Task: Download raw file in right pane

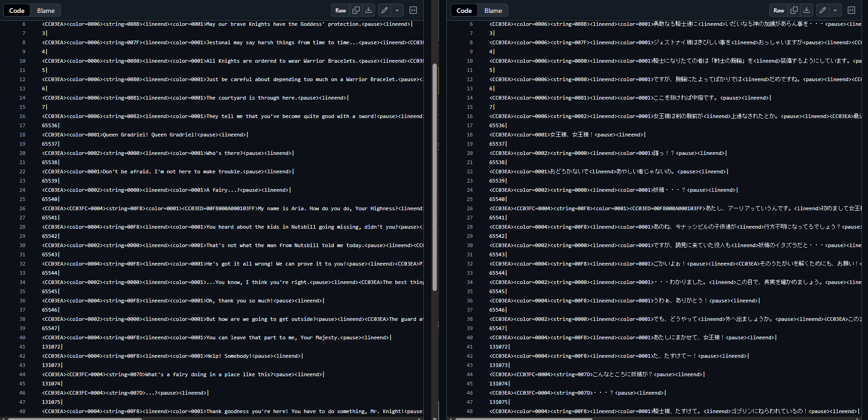Action: tap(807, 10)
